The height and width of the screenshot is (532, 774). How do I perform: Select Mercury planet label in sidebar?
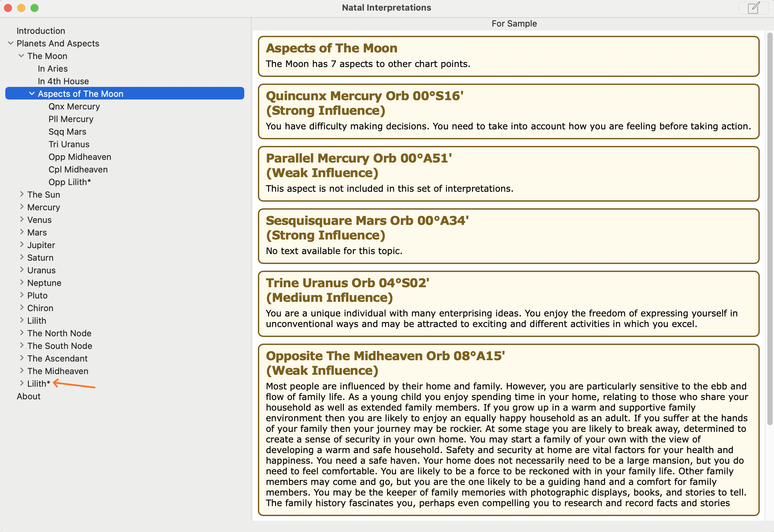44,207
